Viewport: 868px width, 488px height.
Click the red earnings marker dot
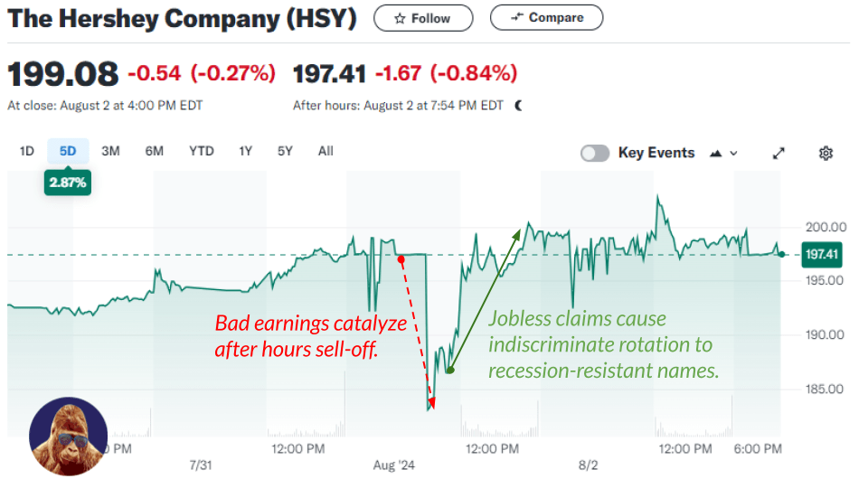(401, 258)
